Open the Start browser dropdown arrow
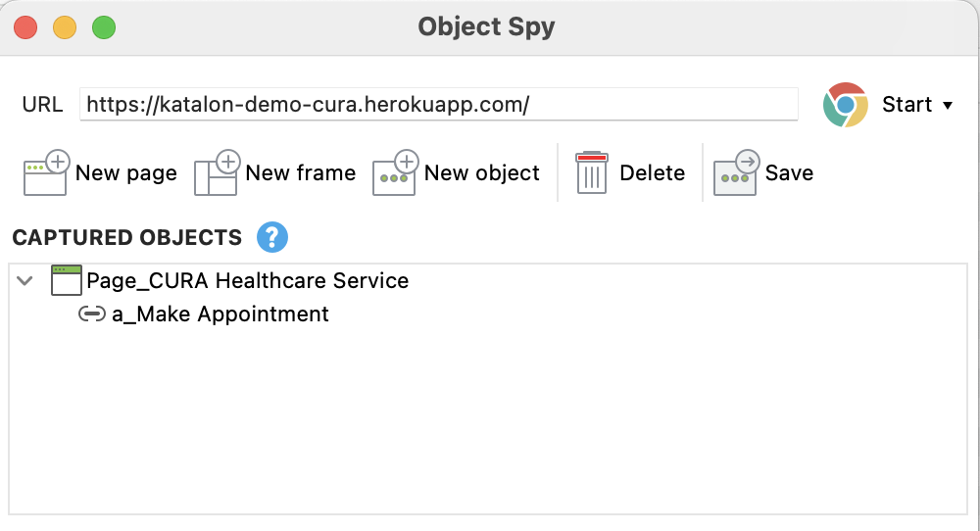This screenshot has width=980, height=531. point(948,106)
